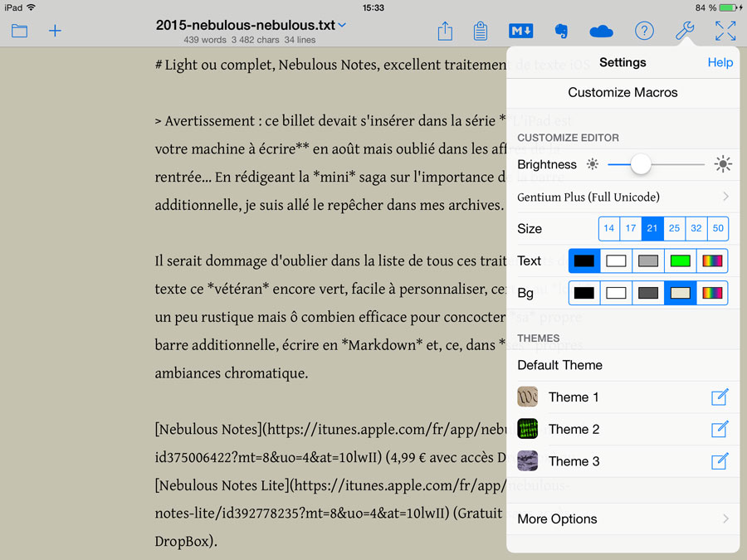The width and height of the screenshot is (747, 560).
Task: Choose black Bg color swatch
Action: coord(584,293)
